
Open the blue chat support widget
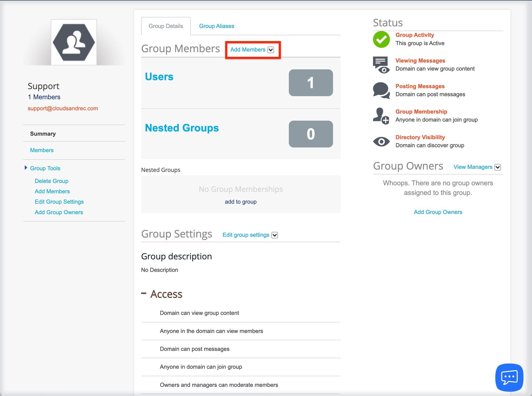509,377
